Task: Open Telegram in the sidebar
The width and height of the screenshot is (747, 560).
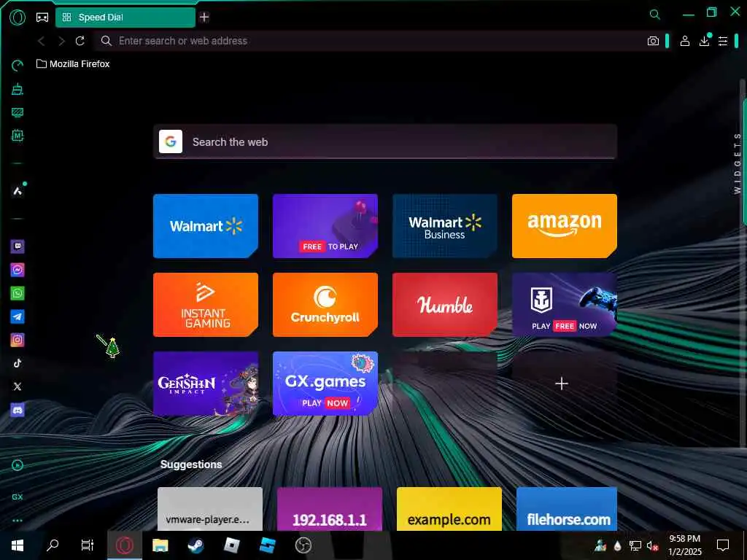Action: coord(18,316)
